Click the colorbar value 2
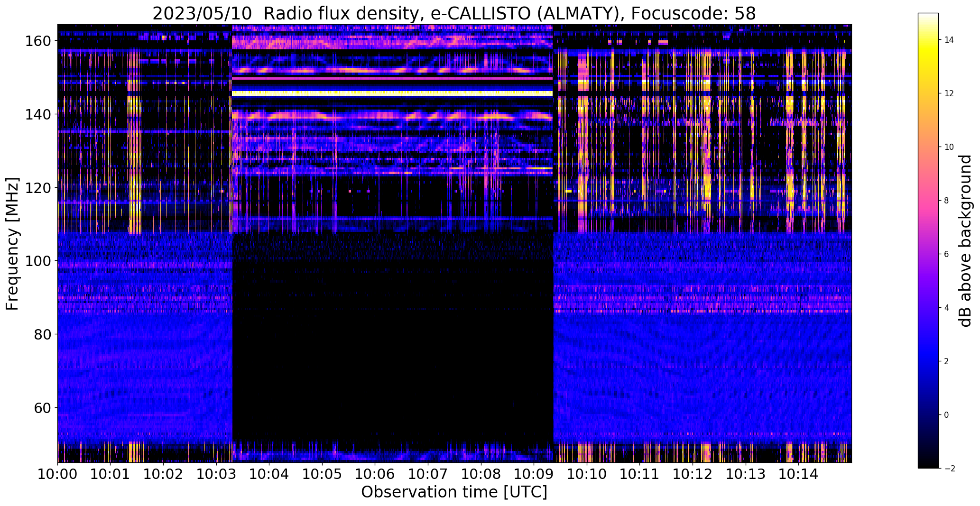Image resolution: width=980 pixels, height=506 pixels. (947, 361)
